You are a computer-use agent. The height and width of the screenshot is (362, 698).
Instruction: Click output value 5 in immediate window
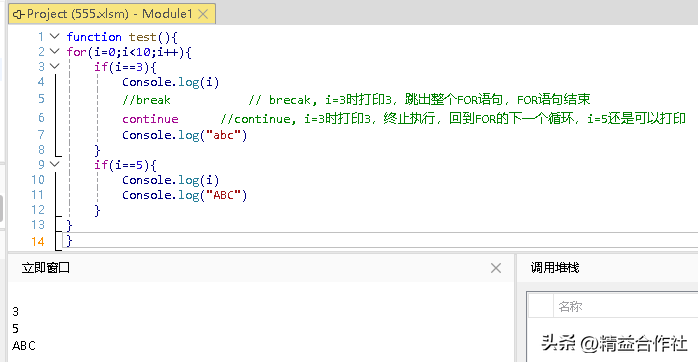[x=16, y=329]
